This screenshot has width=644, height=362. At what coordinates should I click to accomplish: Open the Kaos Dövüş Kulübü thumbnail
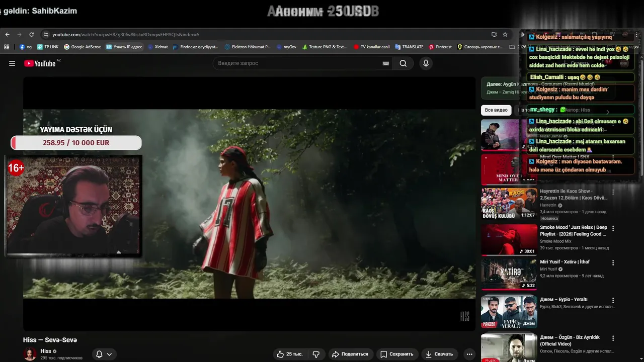click(x=509, y=204)
